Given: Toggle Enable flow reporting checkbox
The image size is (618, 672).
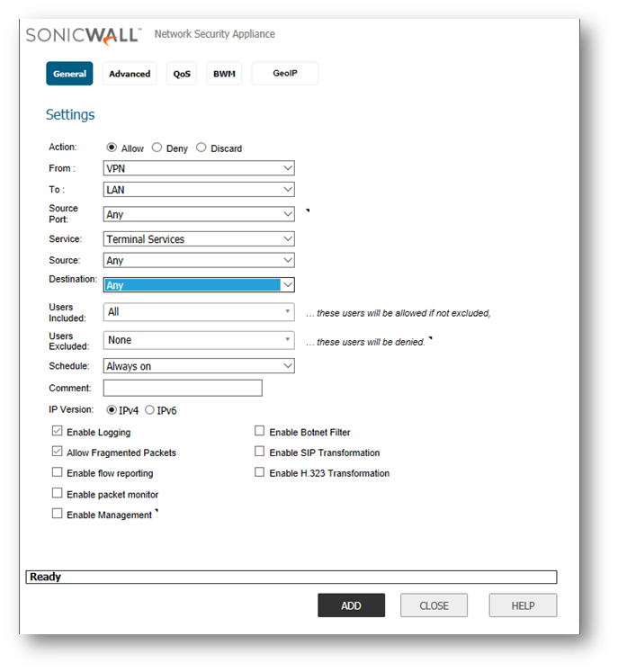Looking at the screenshot, I should [58, 472].
